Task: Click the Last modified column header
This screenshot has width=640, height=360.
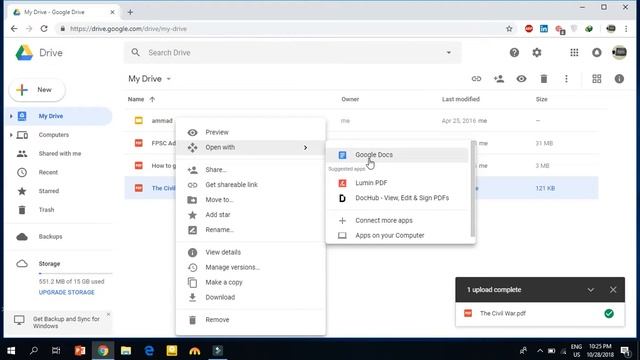Action: coord(461,99)
